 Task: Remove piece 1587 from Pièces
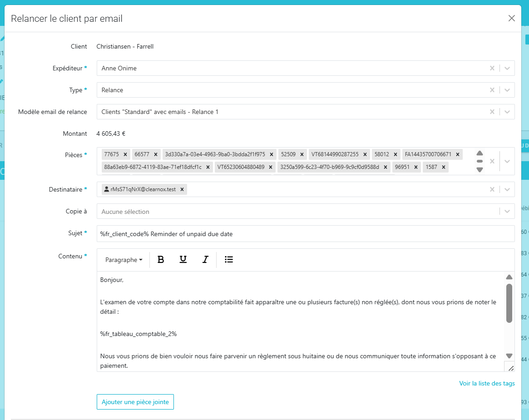tap(444, 167)
